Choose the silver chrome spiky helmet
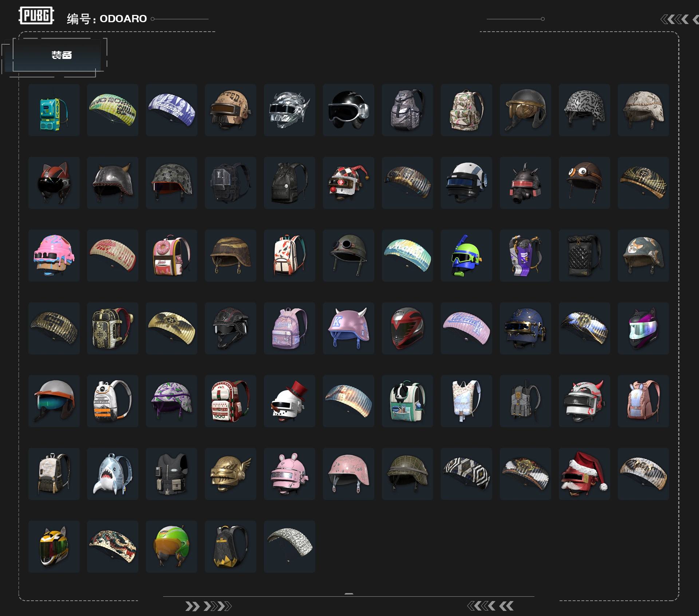 (290, 110)
